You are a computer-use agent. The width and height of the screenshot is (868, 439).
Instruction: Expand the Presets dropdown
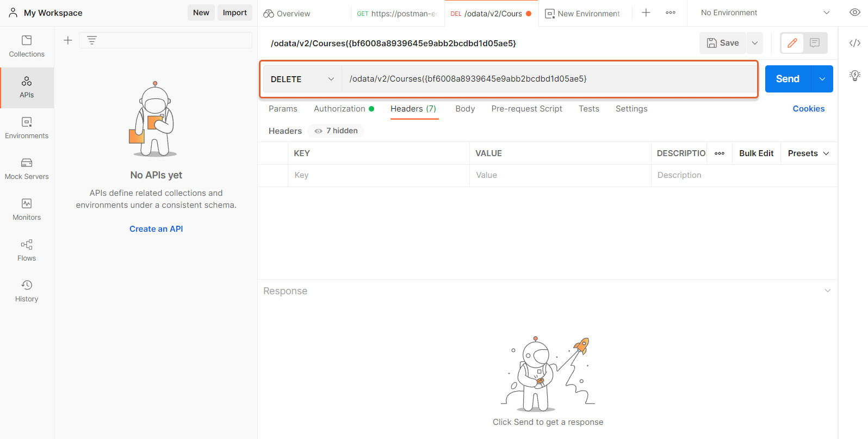(808, 153)
